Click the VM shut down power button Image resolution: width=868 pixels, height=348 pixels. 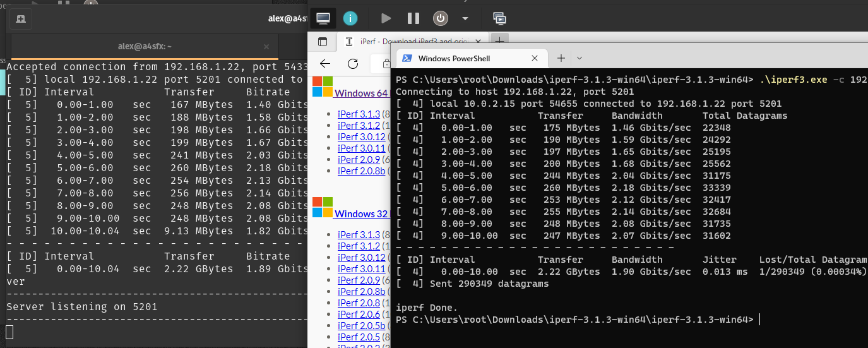coord(441,18)
